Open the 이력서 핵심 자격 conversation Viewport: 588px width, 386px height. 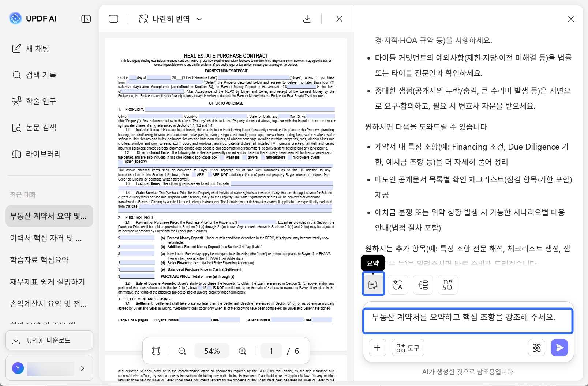(47, 238)
